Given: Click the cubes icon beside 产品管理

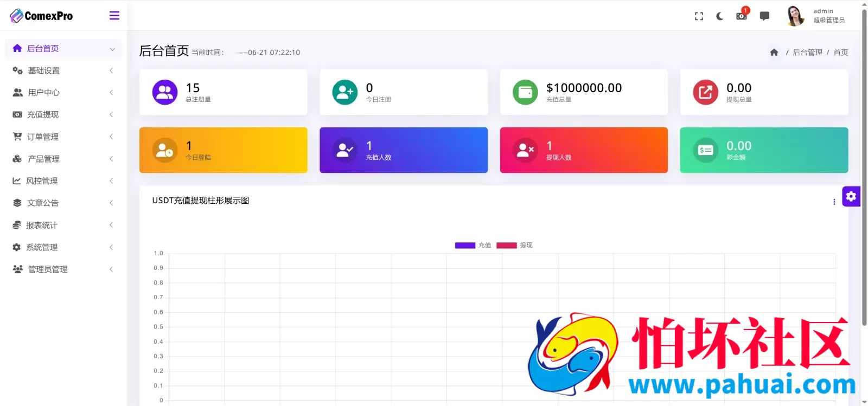Looking at the screenshot, I should point(17,159).
